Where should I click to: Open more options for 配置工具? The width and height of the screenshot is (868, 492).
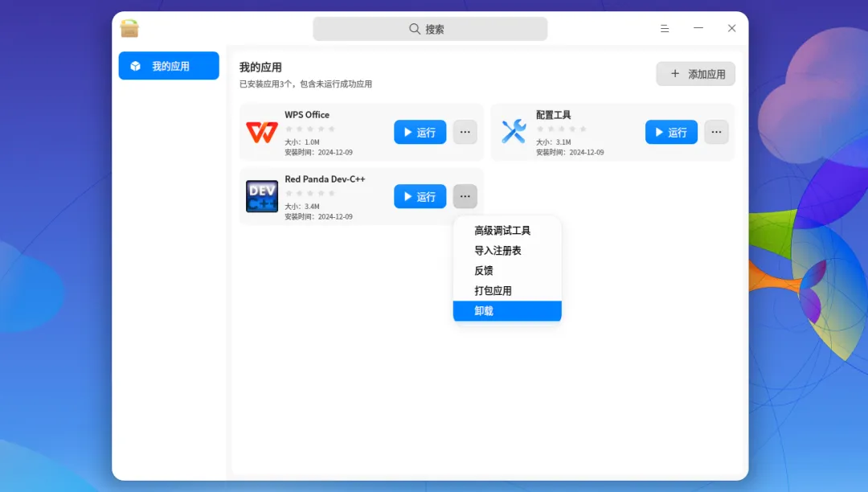pyautogui.click(x=716, y=133)
